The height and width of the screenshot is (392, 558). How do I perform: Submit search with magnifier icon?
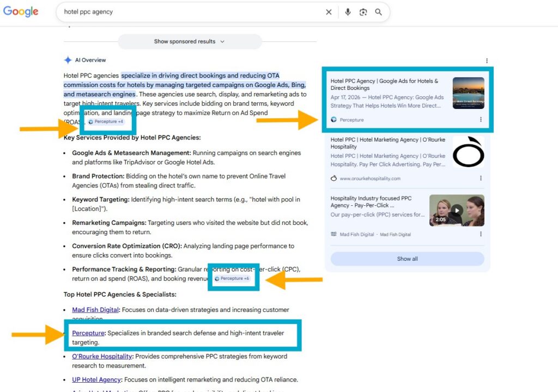point(378,12)
